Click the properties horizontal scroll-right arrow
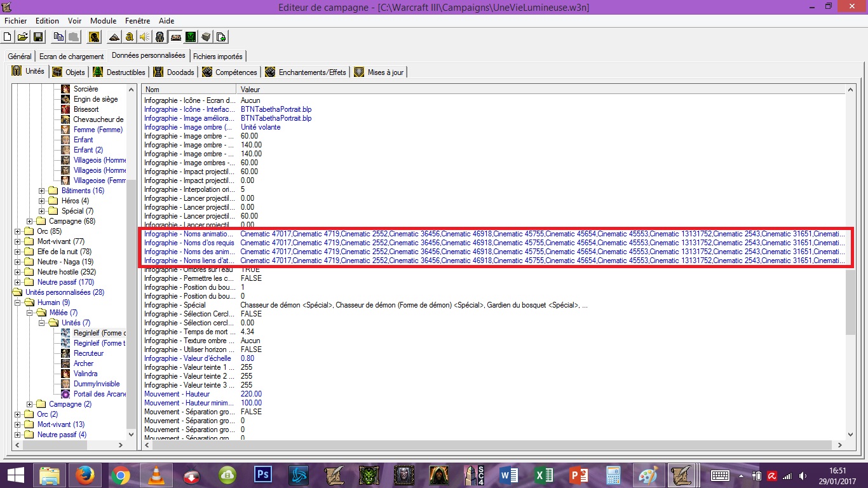 [841, 445]
